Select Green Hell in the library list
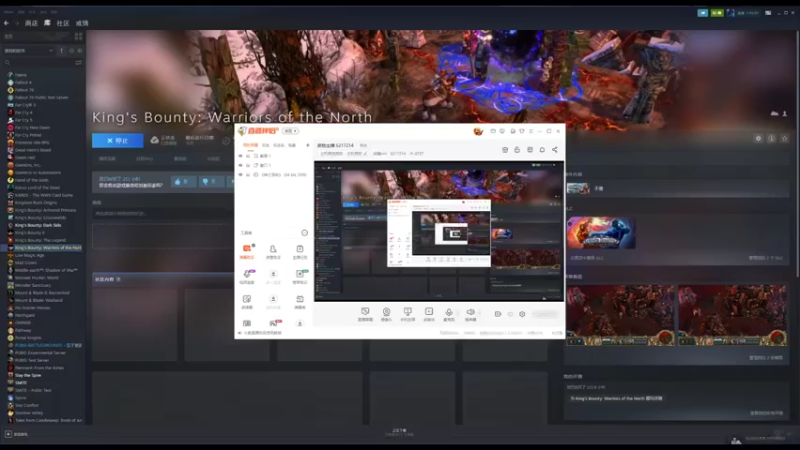The image size is (800, 450). click(25, 158)
